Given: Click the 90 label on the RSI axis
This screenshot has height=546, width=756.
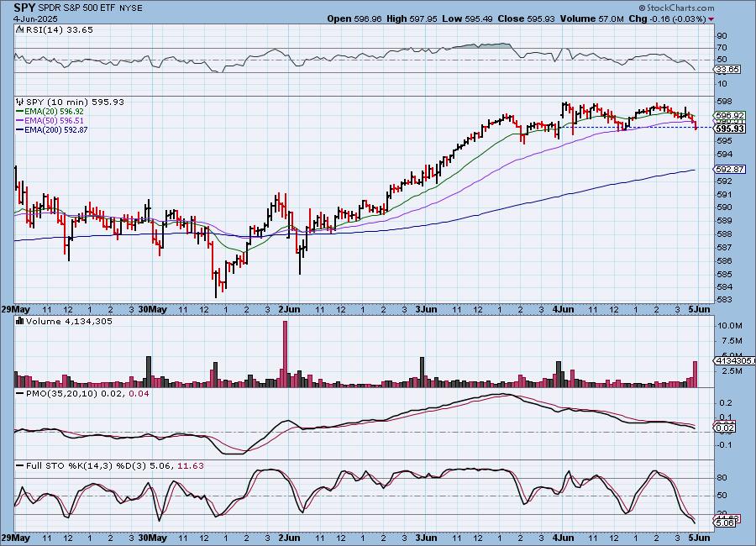Looking at the screenshot, I should pyautogui.click(x=722, y=35).
